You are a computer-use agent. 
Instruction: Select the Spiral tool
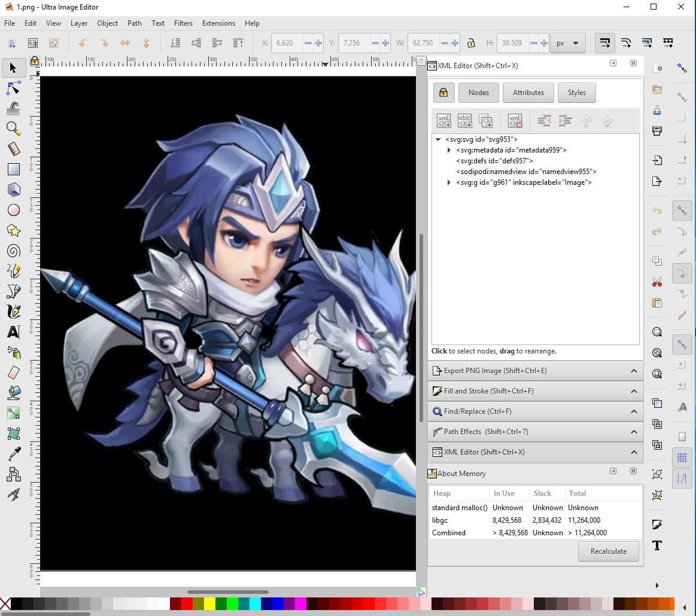13,251
